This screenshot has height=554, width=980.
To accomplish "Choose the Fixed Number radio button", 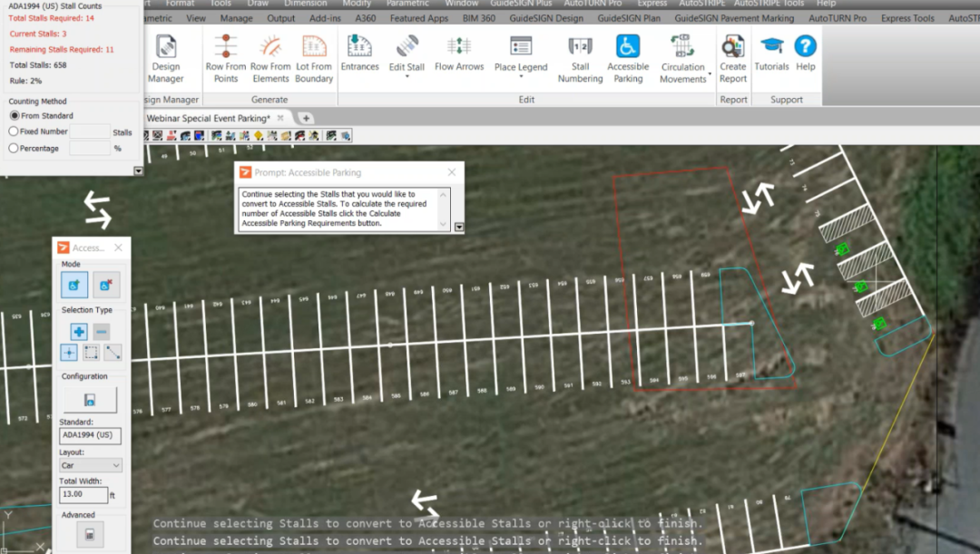I will 15,131.
